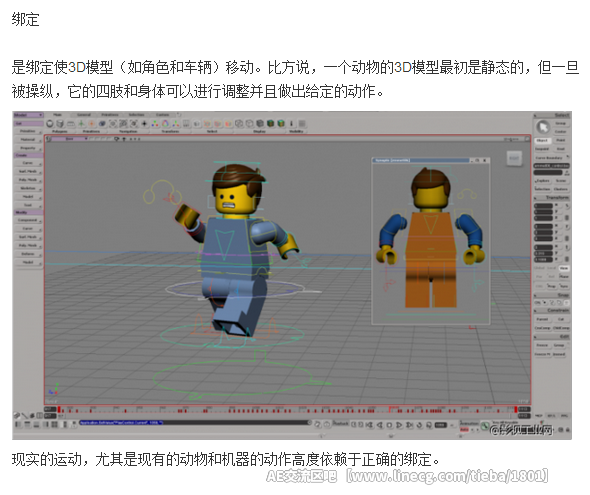Viewport: 590px width, 495px height.
Task: Toggle Snap ON button
Action: [x=538, y=302]
